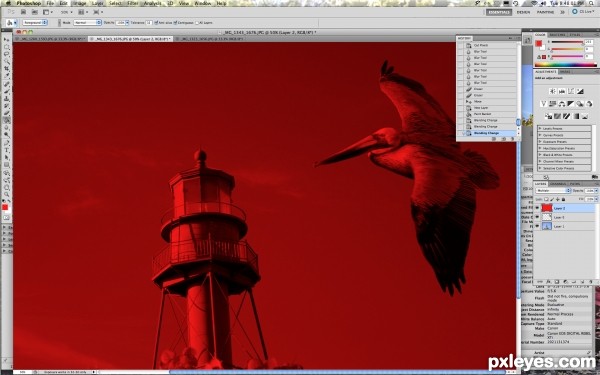The image size is (600, 375).
Task: Add a Threshold adjustment
Action: (x=567, y=116)
